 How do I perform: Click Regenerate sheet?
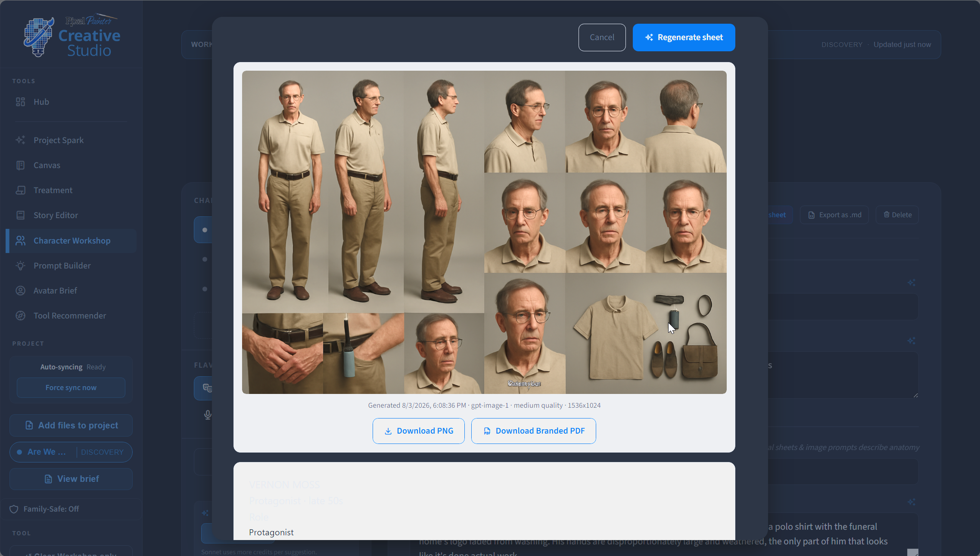(x=684, y=37)
